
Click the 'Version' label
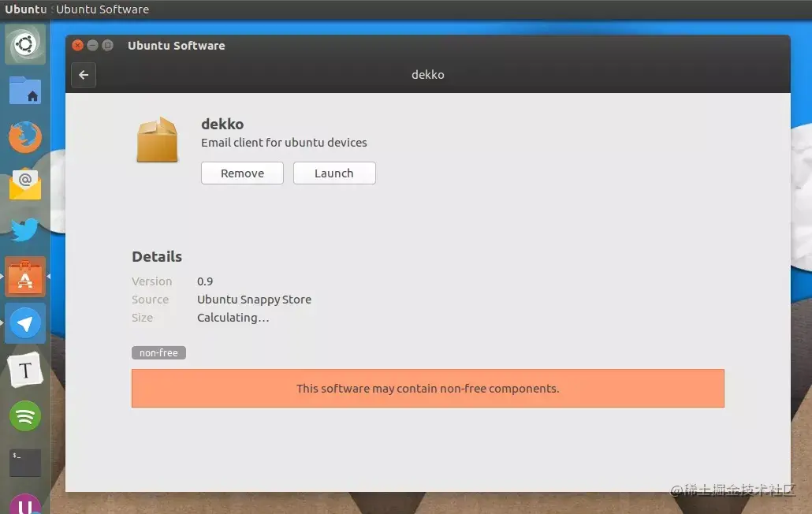[x=151, y=281]
